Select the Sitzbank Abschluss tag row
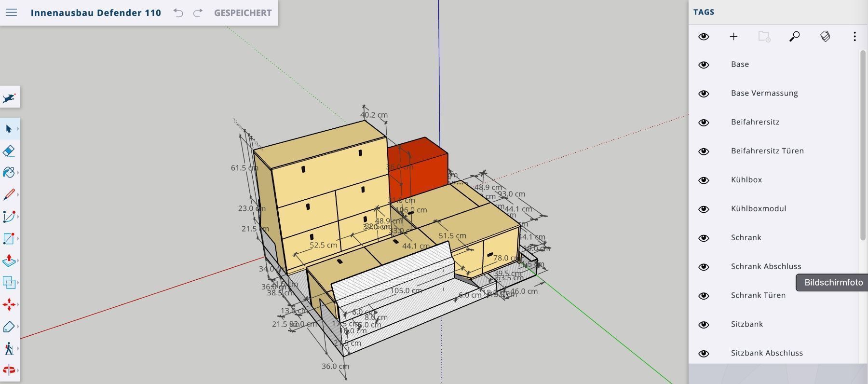868x384 pixels. click(767, 353)
